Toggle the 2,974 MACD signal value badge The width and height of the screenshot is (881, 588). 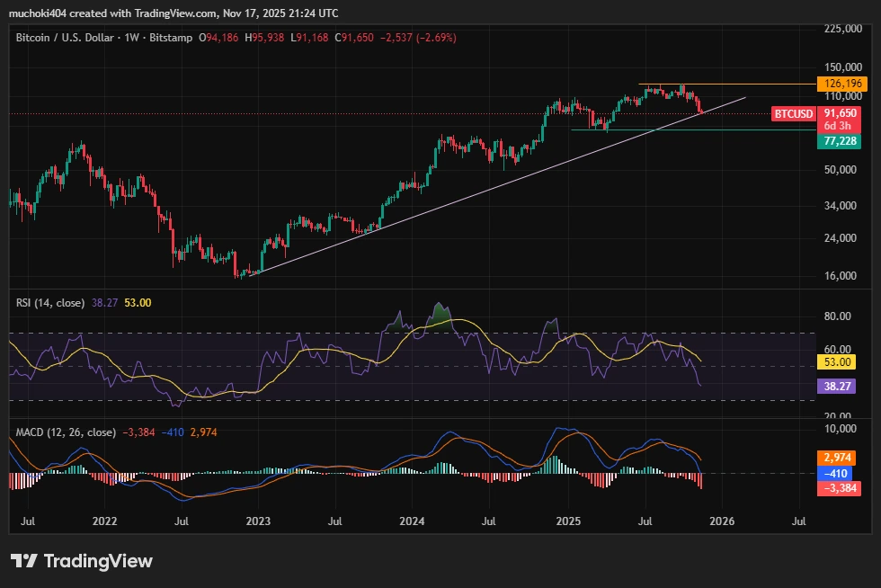click(x=835, y=458)
